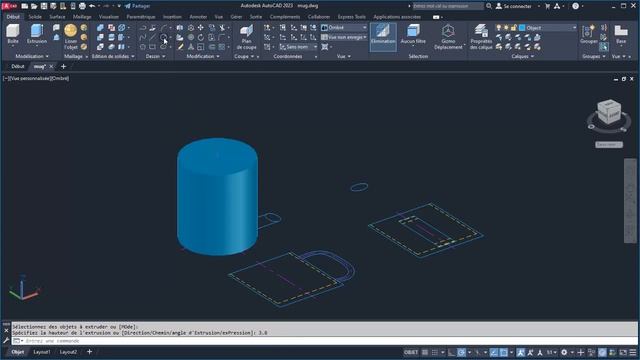
Task: Click the ViewCube in the viewport
Action: pos(609,112)
